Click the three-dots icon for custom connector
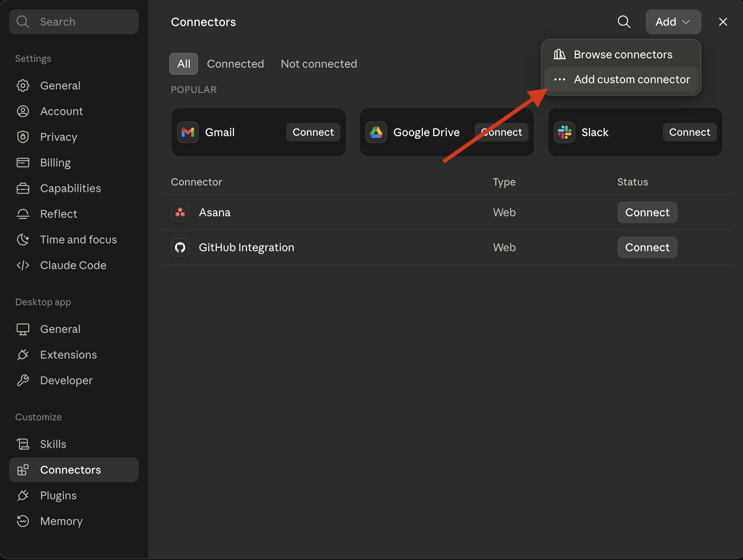743x560 pixels. tap(559, 79)
